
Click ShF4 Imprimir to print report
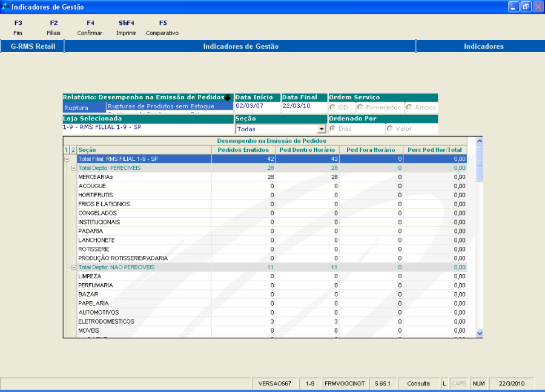coord(126,28)
